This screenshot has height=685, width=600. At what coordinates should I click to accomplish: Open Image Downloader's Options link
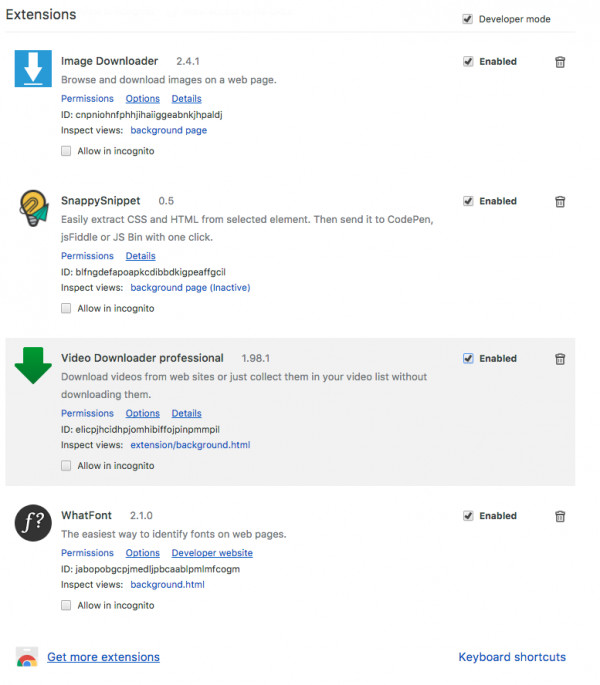pos(142,99)
